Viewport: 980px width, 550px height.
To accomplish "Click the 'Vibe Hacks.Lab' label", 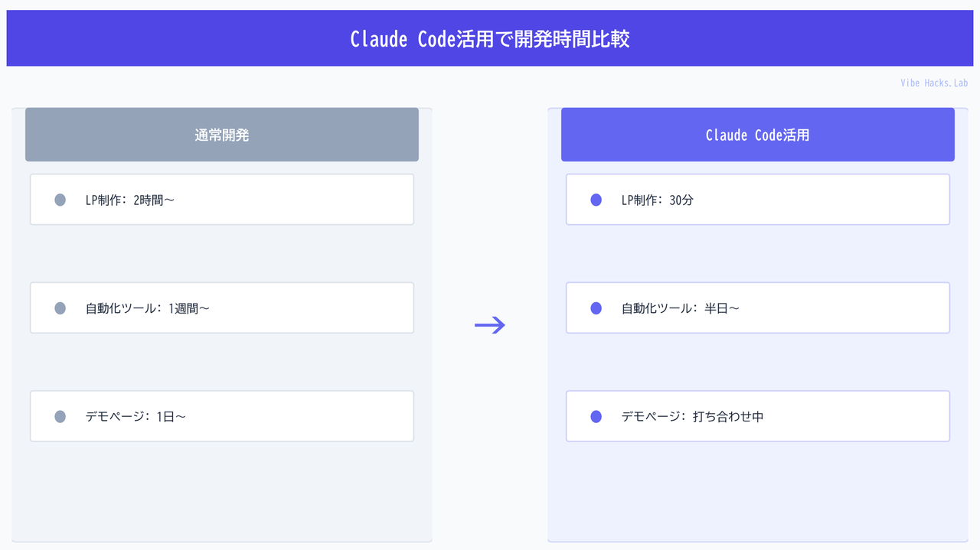I will [934, 83].
